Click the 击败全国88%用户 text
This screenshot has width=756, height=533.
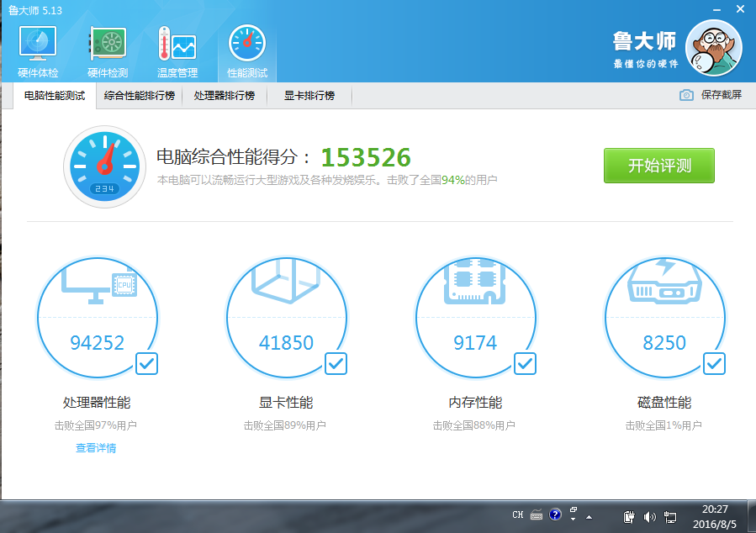pos(474,425)
